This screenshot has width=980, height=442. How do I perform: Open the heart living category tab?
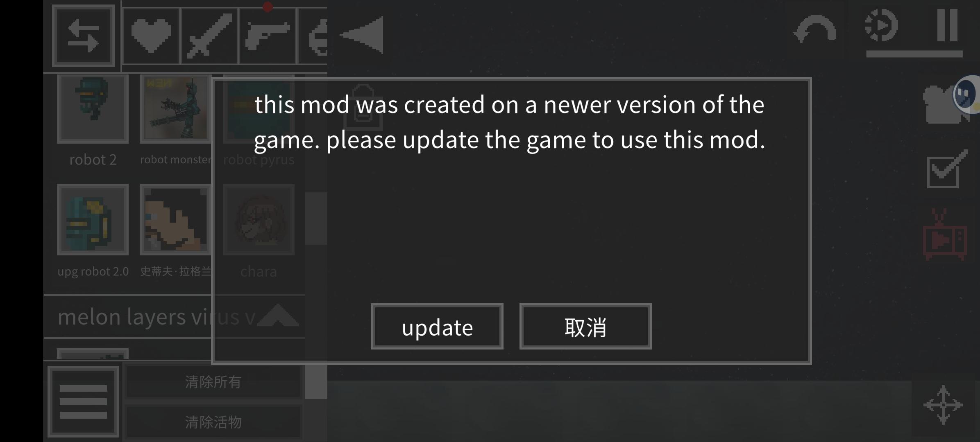coord(151,36)
